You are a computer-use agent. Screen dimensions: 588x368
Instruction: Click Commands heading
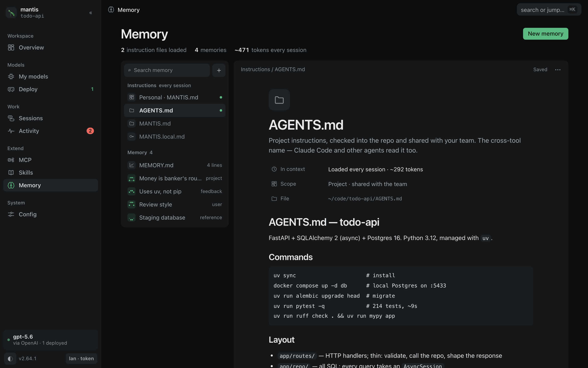coord(291,257)
